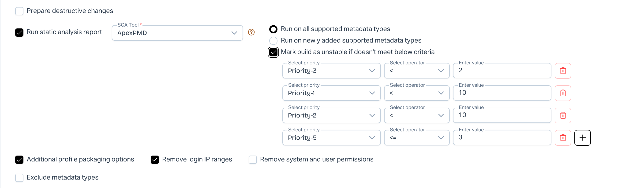The width and height of the screenshot is (644, 188).
Task: Enable Remove system and user permissions
Action: tap(253, 160)
